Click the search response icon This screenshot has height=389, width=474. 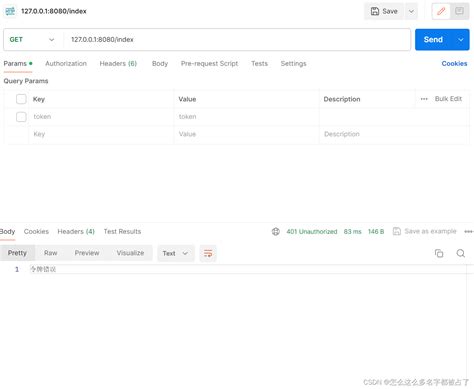pos(461,253)
